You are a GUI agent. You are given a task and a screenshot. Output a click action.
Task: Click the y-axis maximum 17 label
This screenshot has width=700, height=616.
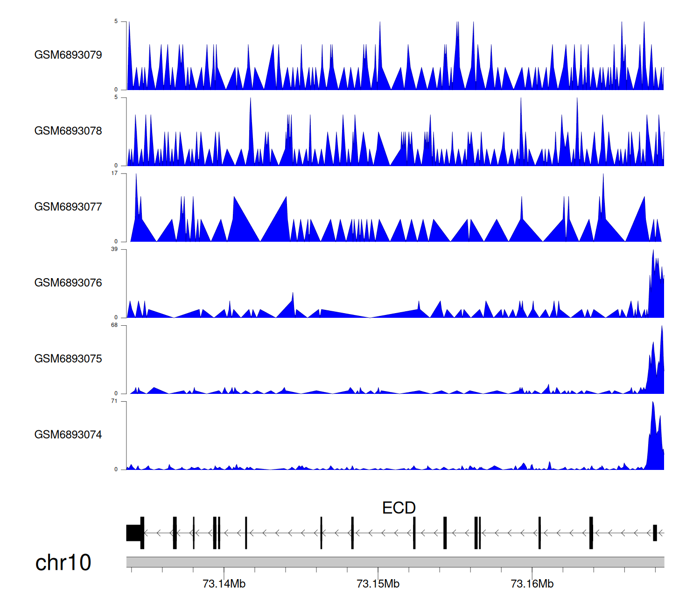[114, 174]
